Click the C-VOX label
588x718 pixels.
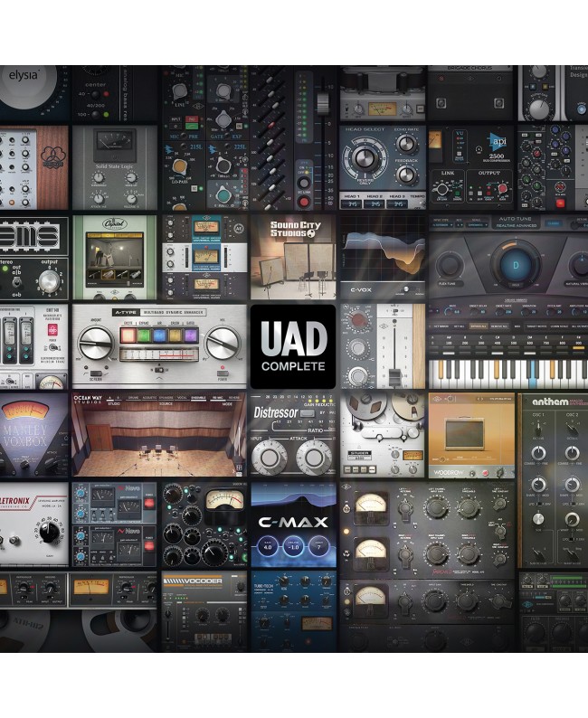click(x=361, y=289)
